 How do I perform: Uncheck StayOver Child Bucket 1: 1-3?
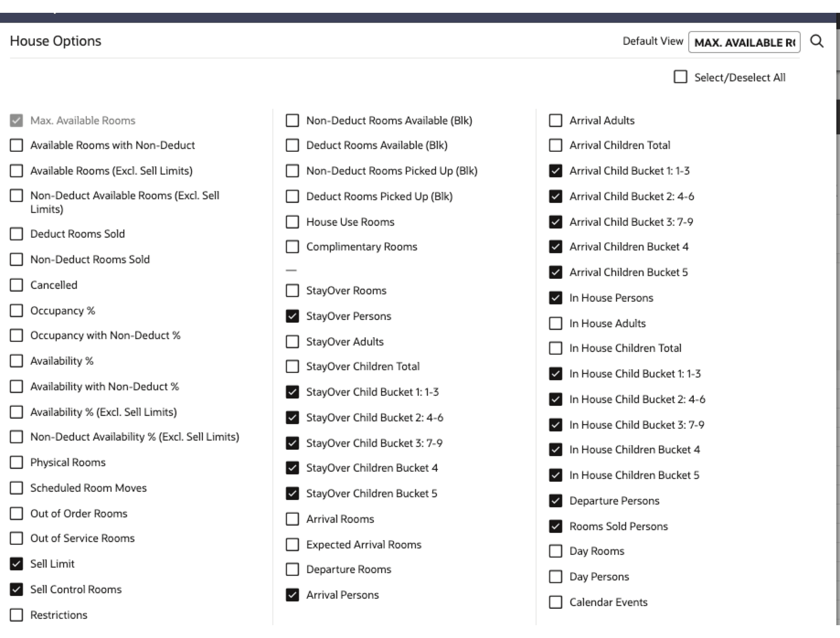[x=292, y=392]
